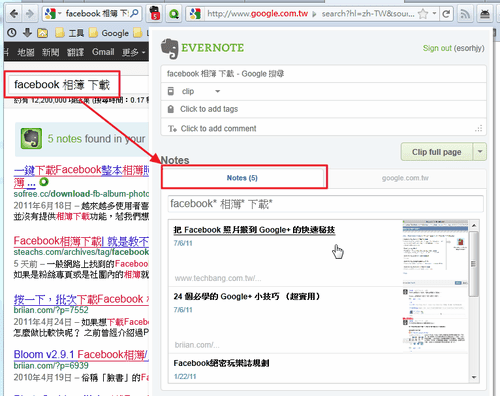
Task: Click the RSS feed toolbar icon
Action: (x=465, y=14)
